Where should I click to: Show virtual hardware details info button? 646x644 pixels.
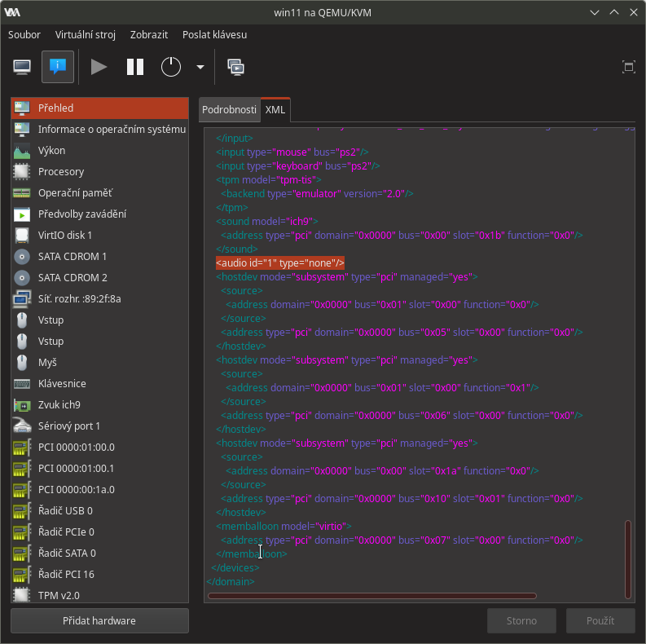click(58, 67)
